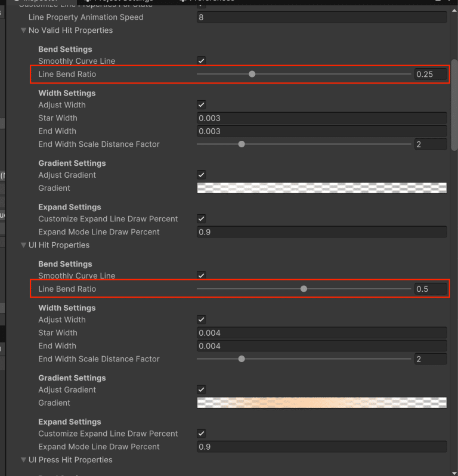Click the Line Bend Ratio slider handle at 0.5

click(x=304, y=289)
